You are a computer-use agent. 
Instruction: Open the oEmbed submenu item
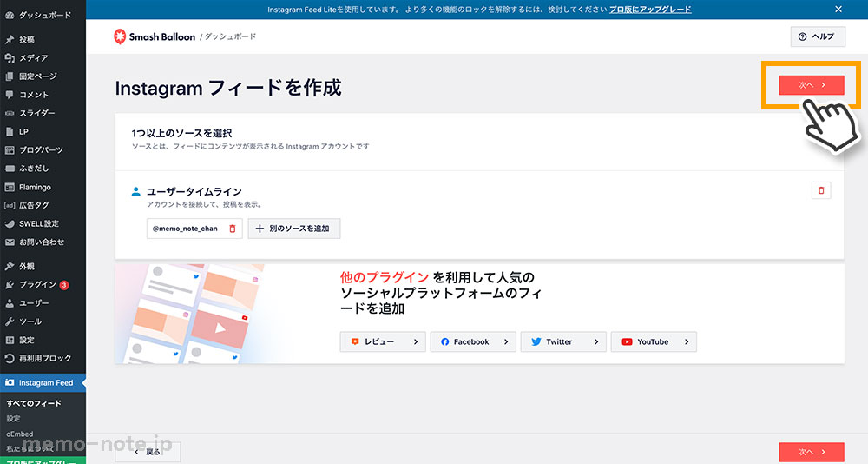[x=19, y=434]
